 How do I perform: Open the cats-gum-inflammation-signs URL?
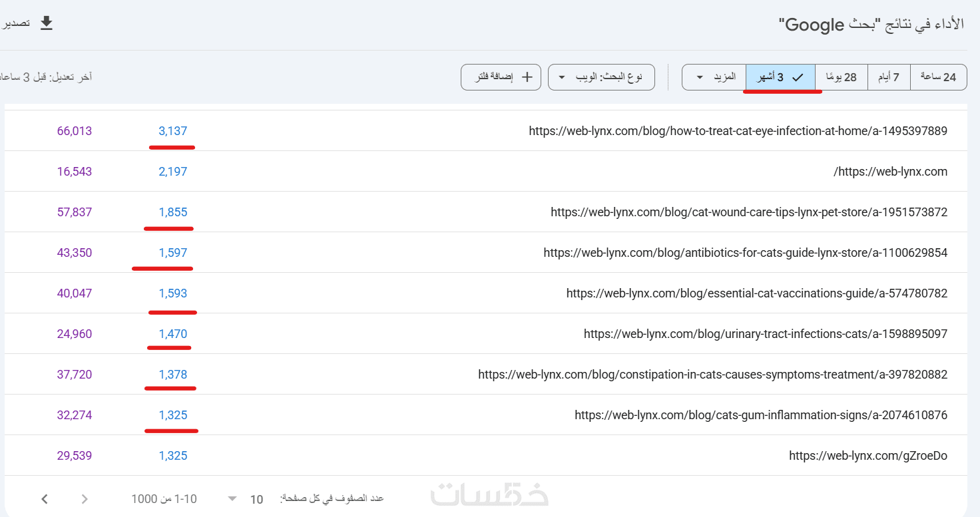(761, 415)
